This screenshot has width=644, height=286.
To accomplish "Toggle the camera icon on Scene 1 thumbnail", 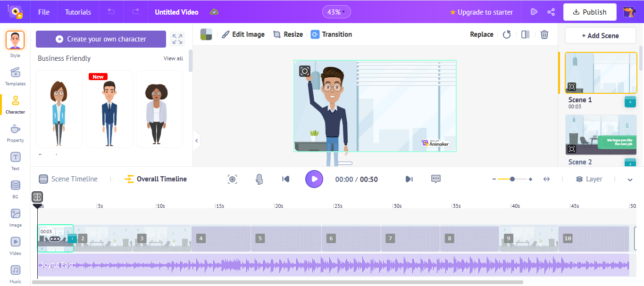I will pyautogui.click(x=571, y=87).
